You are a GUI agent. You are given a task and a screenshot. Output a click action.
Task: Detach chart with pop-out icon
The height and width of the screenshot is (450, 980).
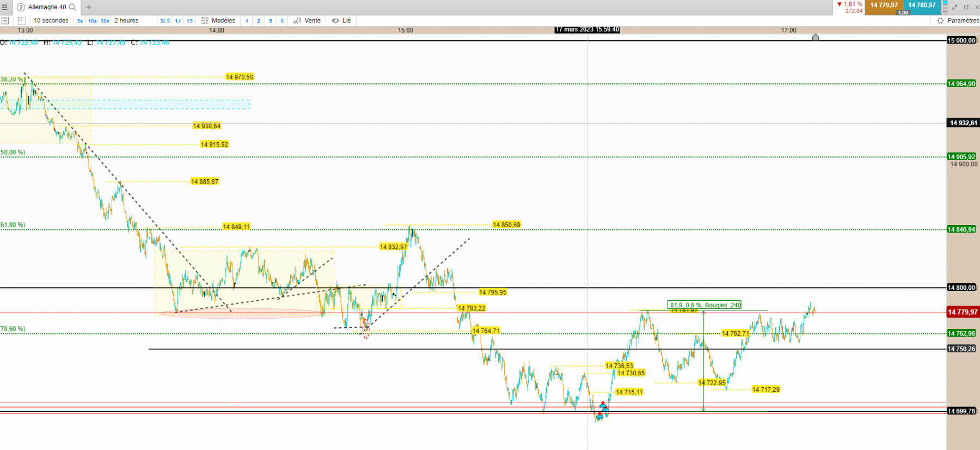coord(966,7)
